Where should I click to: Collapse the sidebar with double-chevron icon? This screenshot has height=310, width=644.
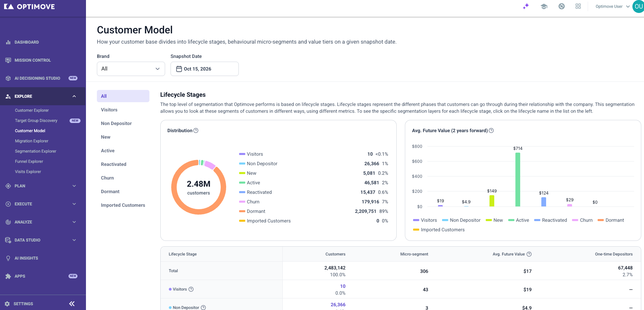click(72, 304)
